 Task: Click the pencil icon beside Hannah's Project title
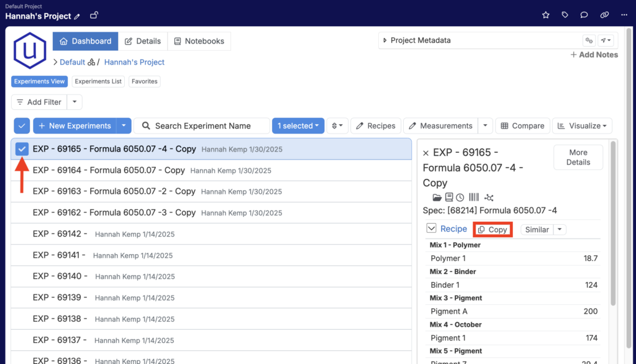(78, 16)
